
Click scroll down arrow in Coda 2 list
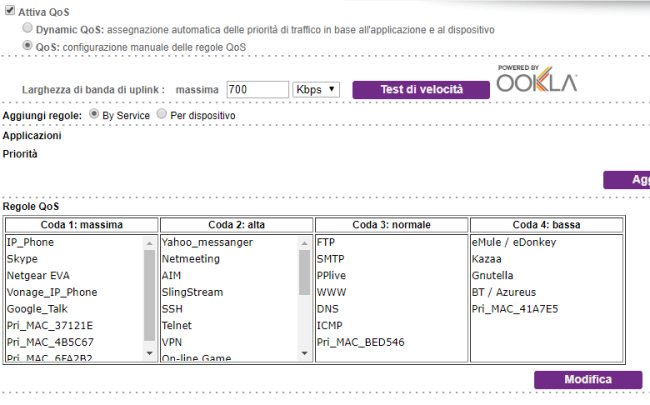[304, 353]
